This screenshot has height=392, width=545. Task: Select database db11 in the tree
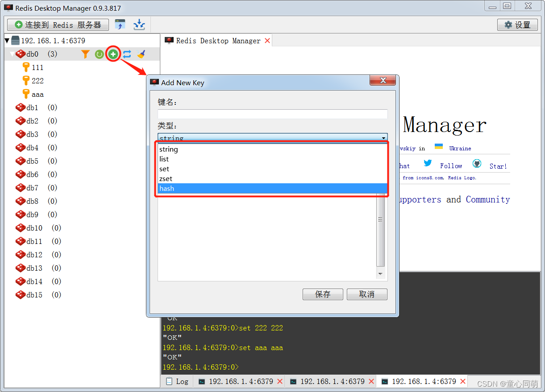coord(34,241)
